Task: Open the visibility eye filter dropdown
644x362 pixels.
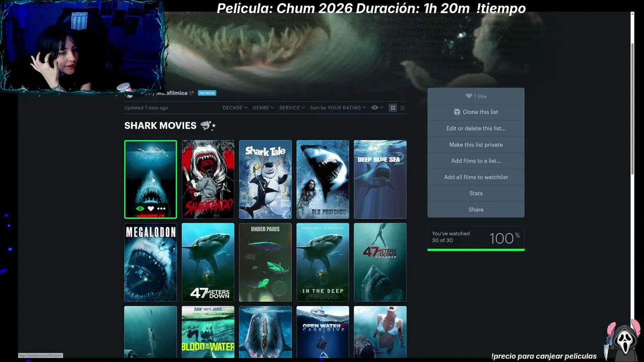Action: click(x=377, y=108)
